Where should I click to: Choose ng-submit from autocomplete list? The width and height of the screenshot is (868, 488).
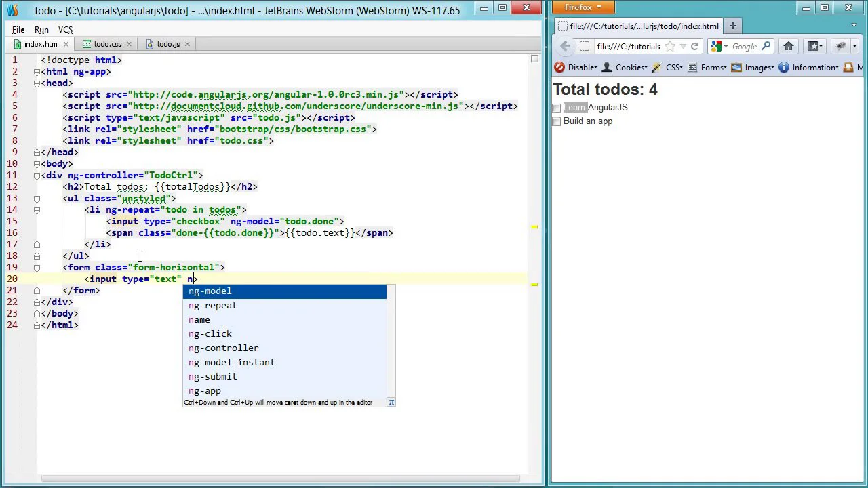pos(285,376)
